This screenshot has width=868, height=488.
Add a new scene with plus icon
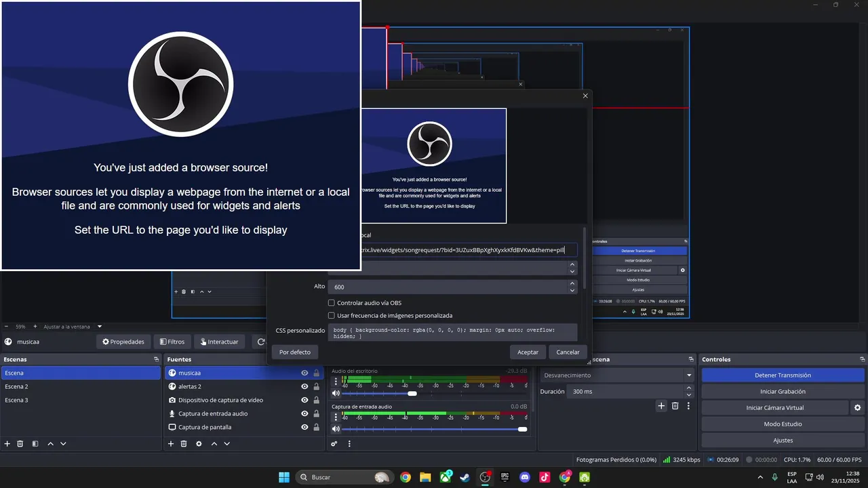point(7,443)
